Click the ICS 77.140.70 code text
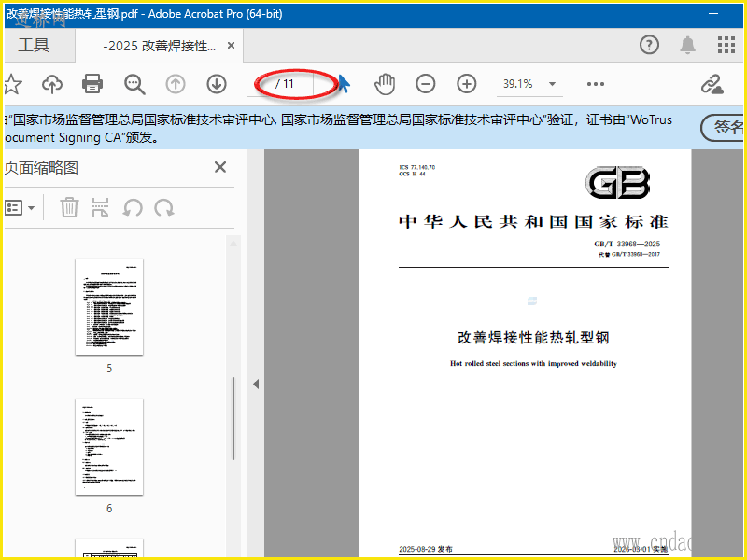Image resolution: width=747 pixels, height=560 pixels. 416,167
